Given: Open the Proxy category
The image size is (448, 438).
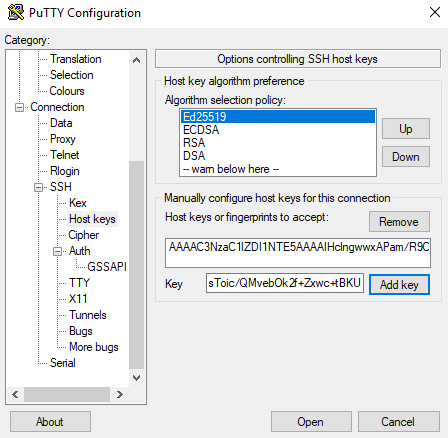Looking at the screenshot, I should coord(63,139).
